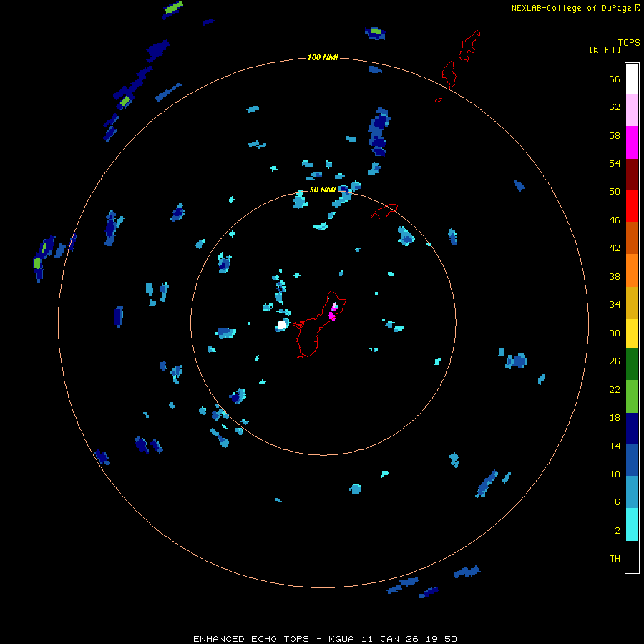Select the cyan legend swatch
The image size is (644, 644).
pyautogui.click(x=632, y=525)
